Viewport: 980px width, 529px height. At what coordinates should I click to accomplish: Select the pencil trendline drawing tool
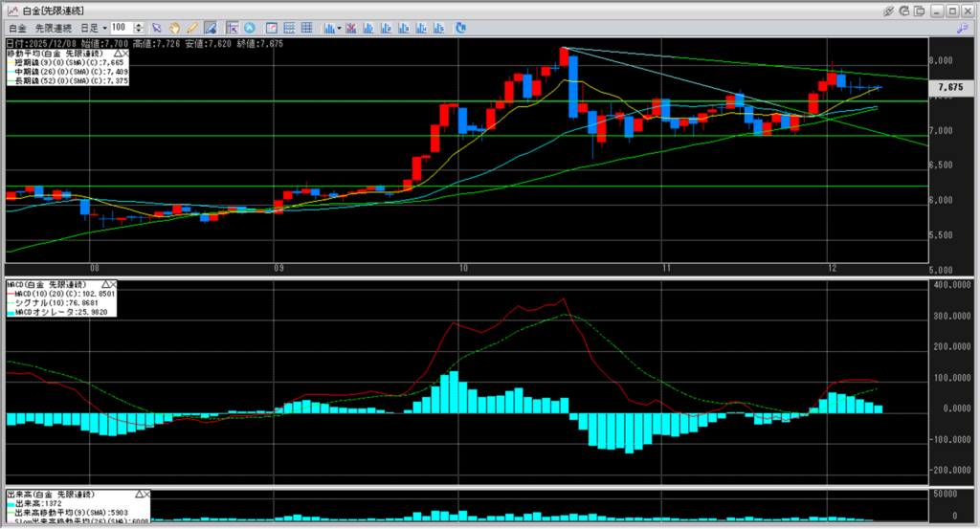click(192, 28)
